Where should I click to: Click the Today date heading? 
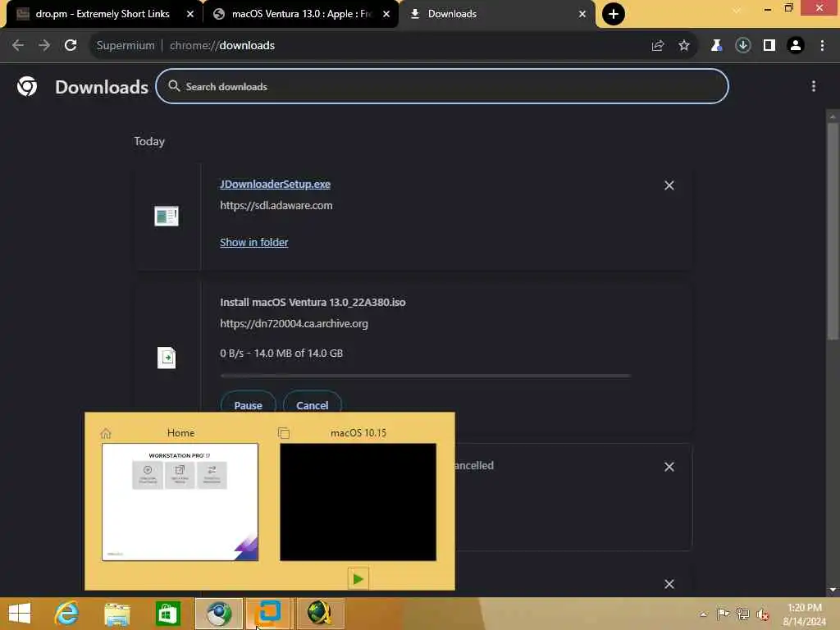point(149,141)
